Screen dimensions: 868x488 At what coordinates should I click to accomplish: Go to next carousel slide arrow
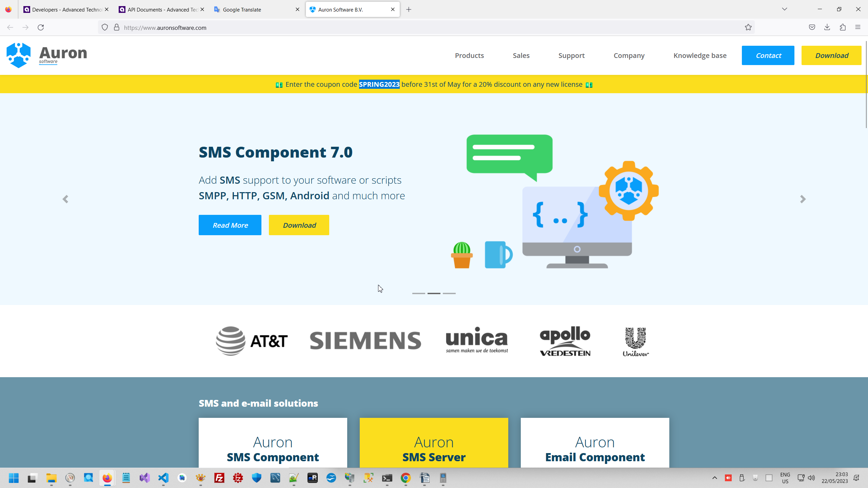pos(803,199)
